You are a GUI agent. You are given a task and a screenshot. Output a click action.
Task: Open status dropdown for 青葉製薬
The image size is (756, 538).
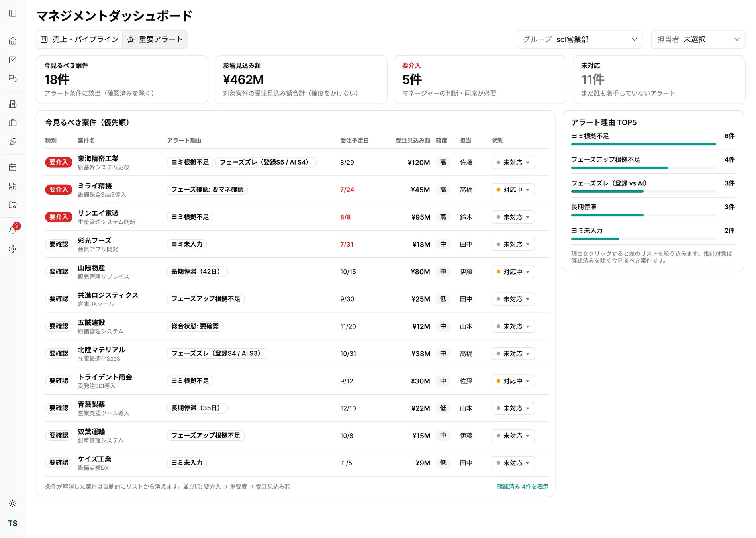(513, 408)
